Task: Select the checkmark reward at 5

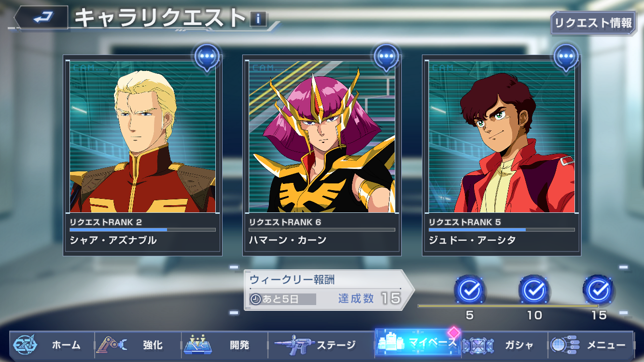Action: [x=470, y=291]
